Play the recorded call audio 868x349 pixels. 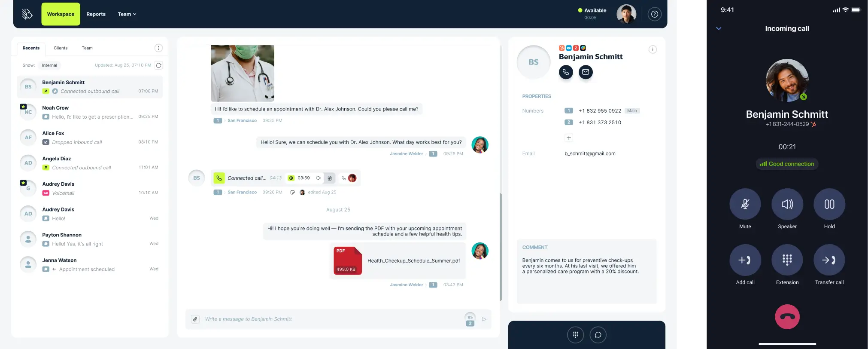click(x=319, y=178)
